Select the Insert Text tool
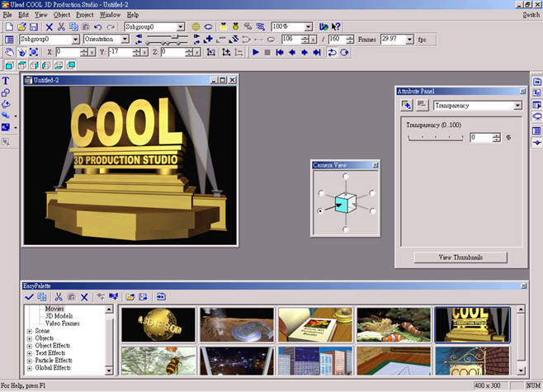The image size is (543, 392). click(x=6, y=81)
